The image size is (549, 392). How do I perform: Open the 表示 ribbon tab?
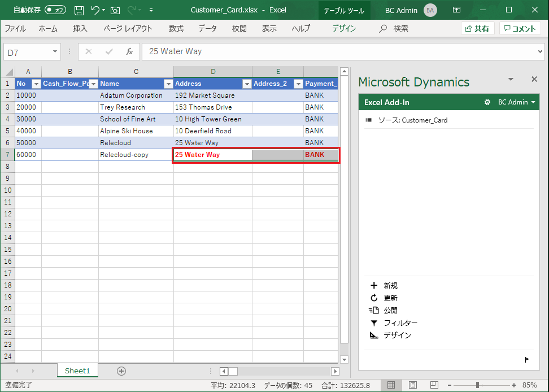click(x=269, y=28)
